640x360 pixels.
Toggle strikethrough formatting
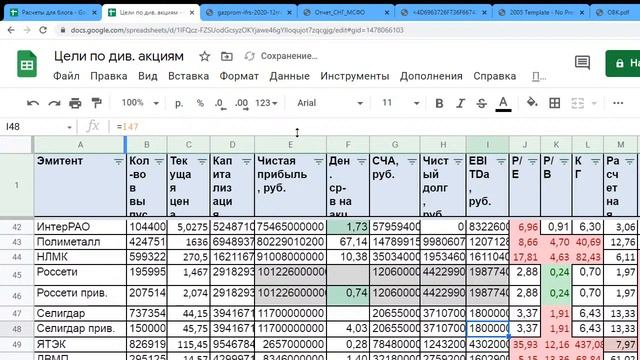coord(482,103)
